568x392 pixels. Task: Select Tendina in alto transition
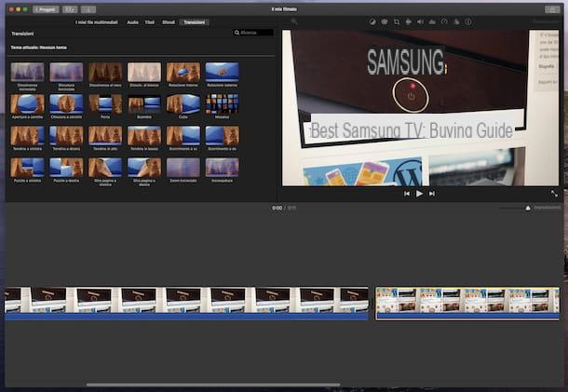pyautogui.click(x=105, y=138)
